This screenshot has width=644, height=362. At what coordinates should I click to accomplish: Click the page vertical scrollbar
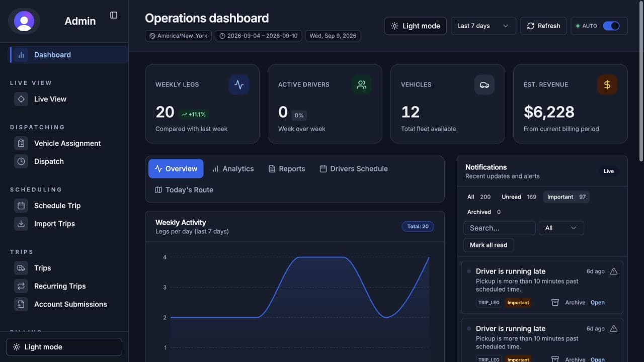coord(641,80)
